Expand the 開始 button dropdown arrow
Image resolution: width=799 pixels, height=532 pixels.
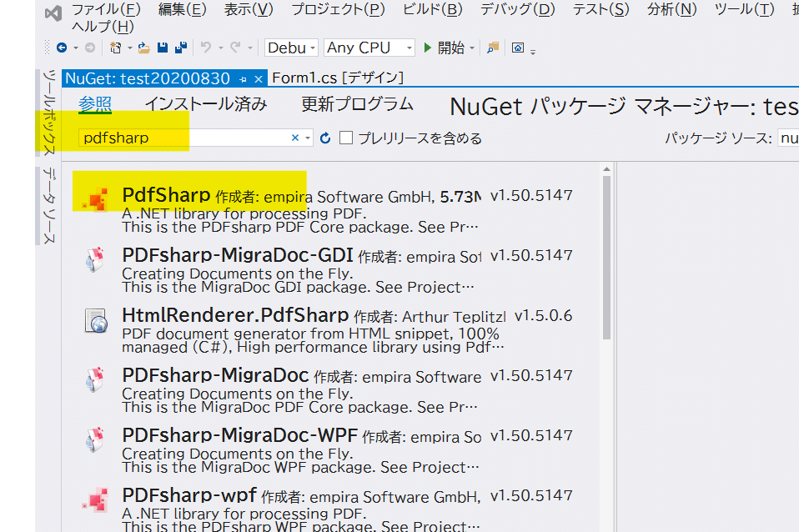(472, 48)
